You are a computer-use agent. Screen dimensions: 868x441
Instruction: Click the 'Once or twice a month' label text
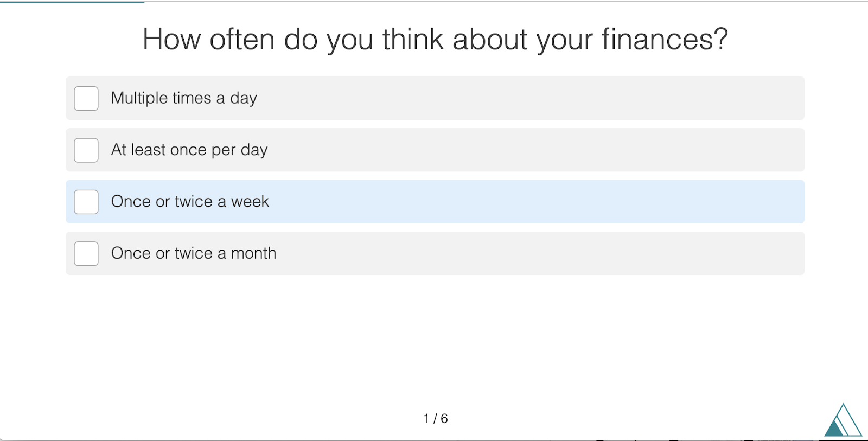coord(194,253)
